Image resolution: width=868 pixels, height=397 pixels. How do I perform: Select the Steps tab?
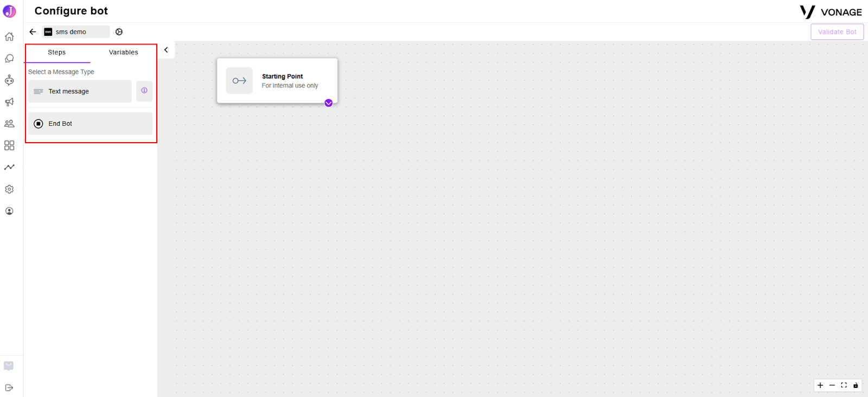click(57, 53)
